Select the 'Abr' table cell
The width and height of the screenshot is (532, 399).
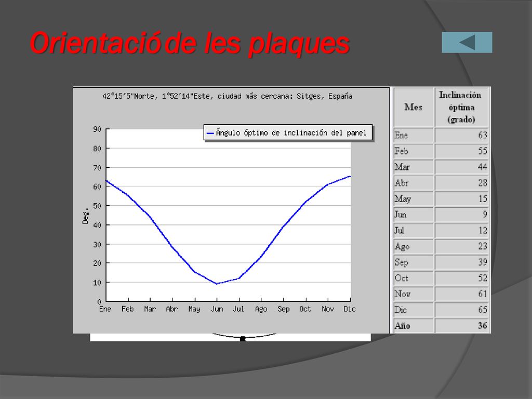[413, 183]
